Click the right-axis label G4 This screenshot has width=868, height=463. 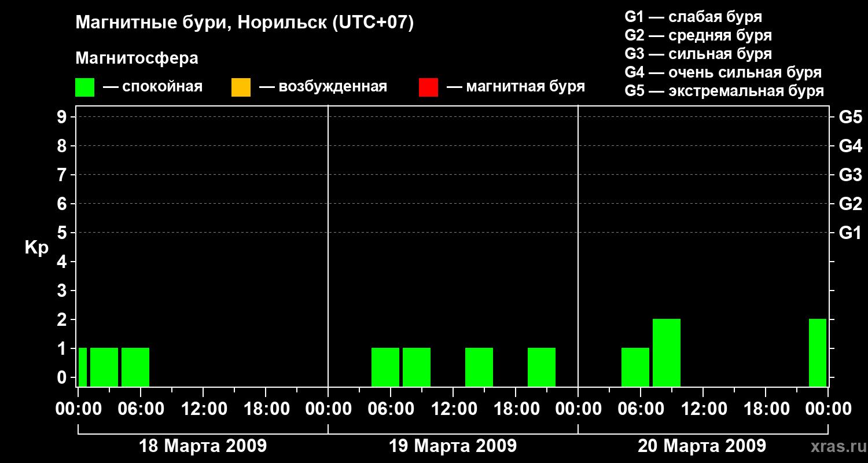850,146
